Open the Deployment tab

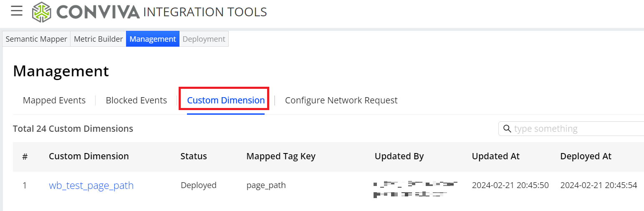(x=204, y=39)
